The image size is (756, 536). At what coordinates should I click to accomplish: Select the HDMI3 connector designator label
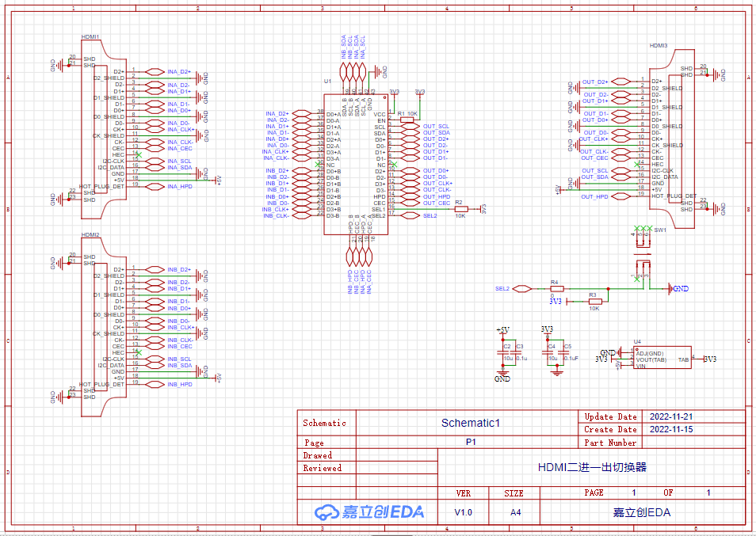point(658,46)
